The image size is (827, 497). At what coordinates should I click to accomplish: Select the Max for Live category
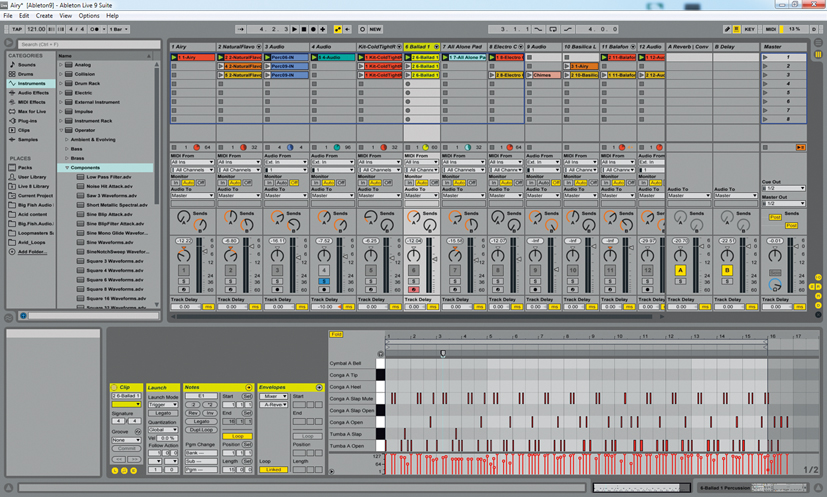click(32, 111)
